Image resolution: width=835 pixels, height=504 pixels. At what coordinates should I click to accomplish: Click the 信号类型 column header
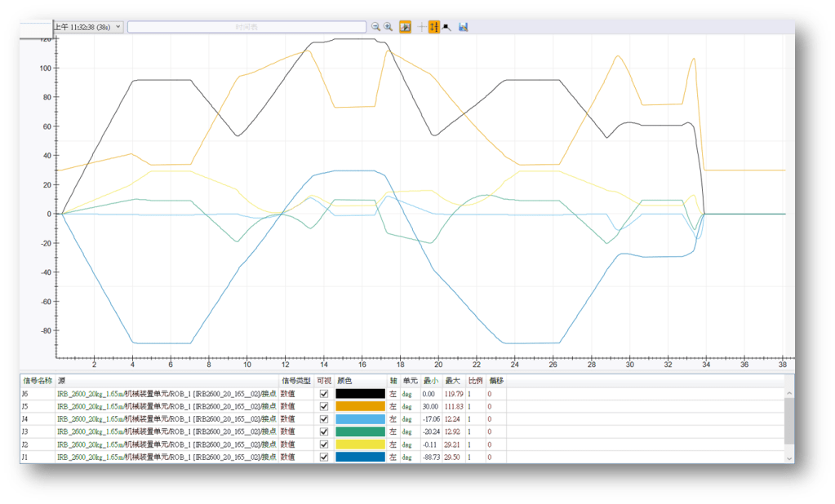coord(295,381)
